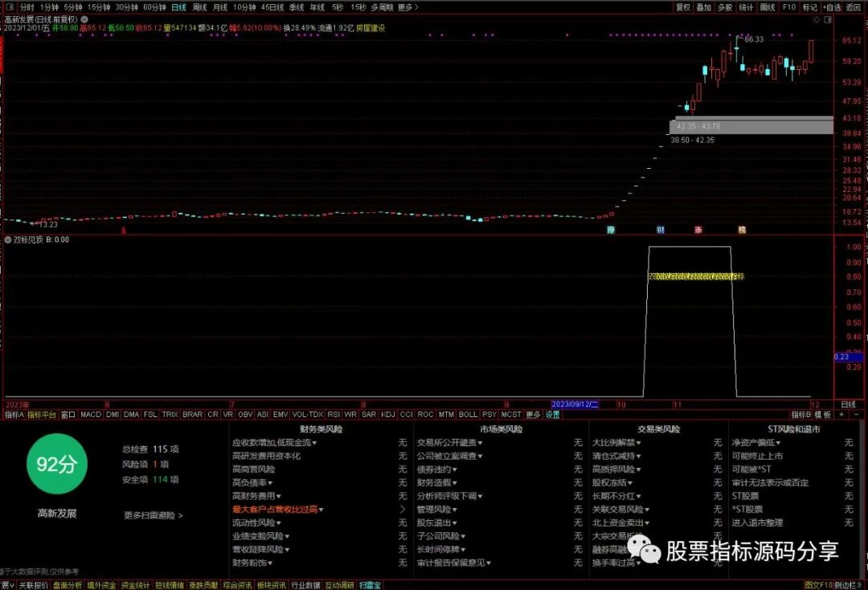Open the 画线 drawing tools
Image resolution: width=868 pixels, height=590 pixels.
[x=768, y=7]
